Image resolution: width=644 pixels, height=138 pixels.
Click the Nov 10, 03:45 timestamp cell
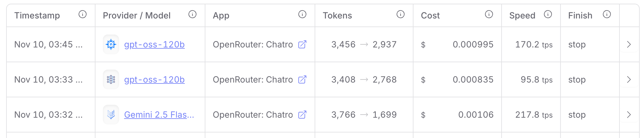(x=48, y=45)
